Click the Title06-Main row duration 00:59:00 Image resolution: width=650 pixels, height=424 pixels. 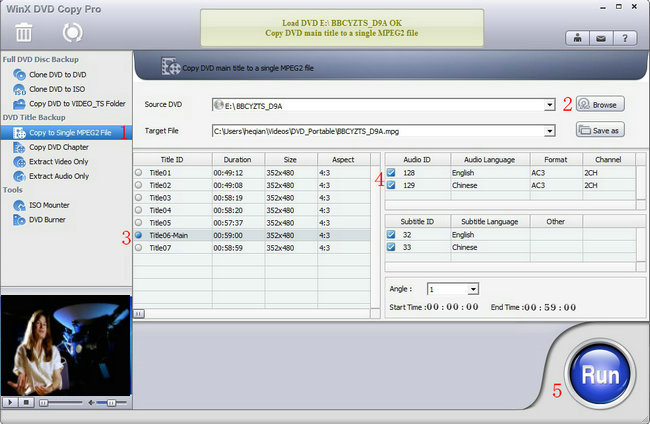(228, 235)
